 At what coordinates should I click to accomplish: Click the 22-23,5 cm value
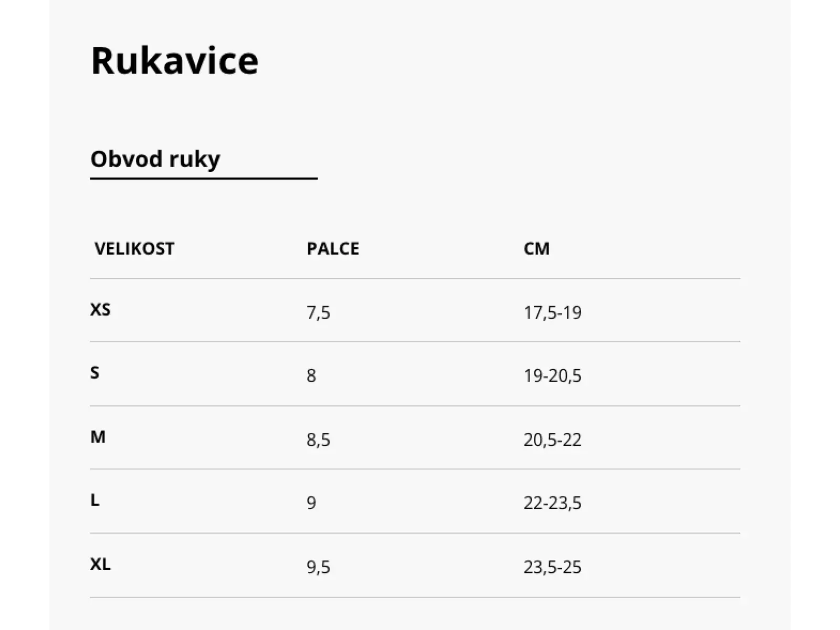(552, 503)
